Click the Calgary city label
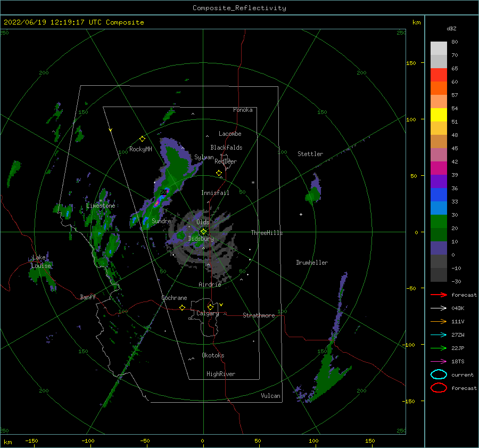Screen dimensions: 479x448 [x=208, y=313]
